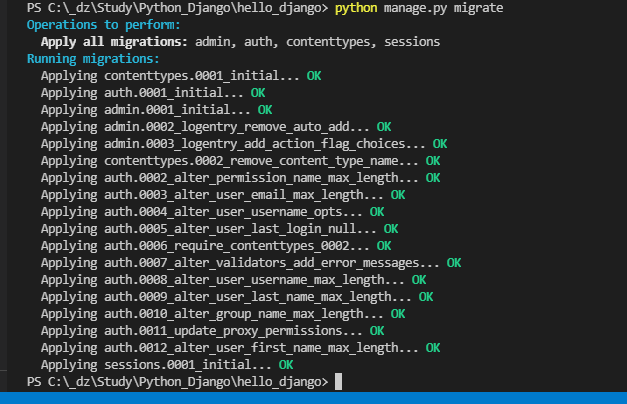
Task: Select the 'Operations to perform:' heading
Action: click(104, 25)
